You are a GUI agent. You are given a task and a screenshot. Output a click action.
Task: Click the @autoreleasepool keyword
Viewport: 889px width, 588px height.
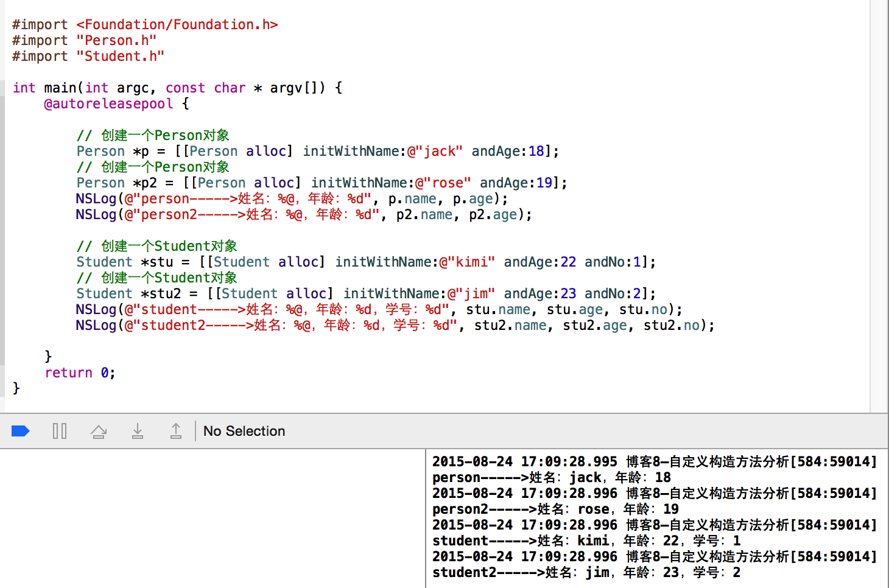[x=108, y=103]
